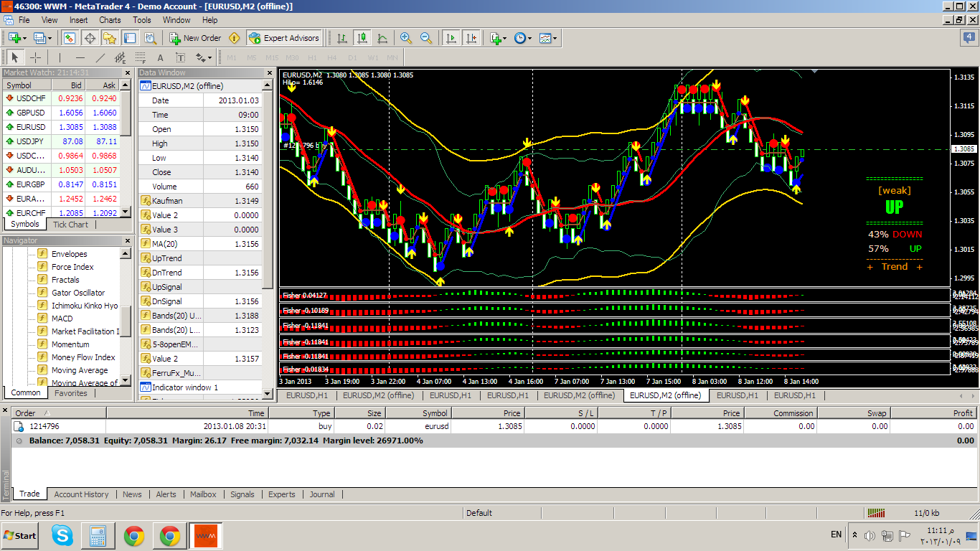Open the Charts menu
The image size is (980, 551).
(x=110, y=20)
